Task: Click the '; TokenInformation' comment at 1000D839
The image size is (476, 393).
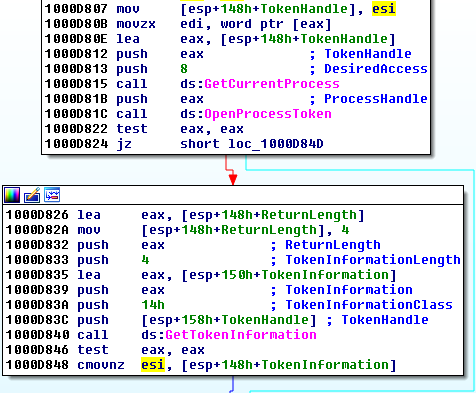Action: coord(341,290)
